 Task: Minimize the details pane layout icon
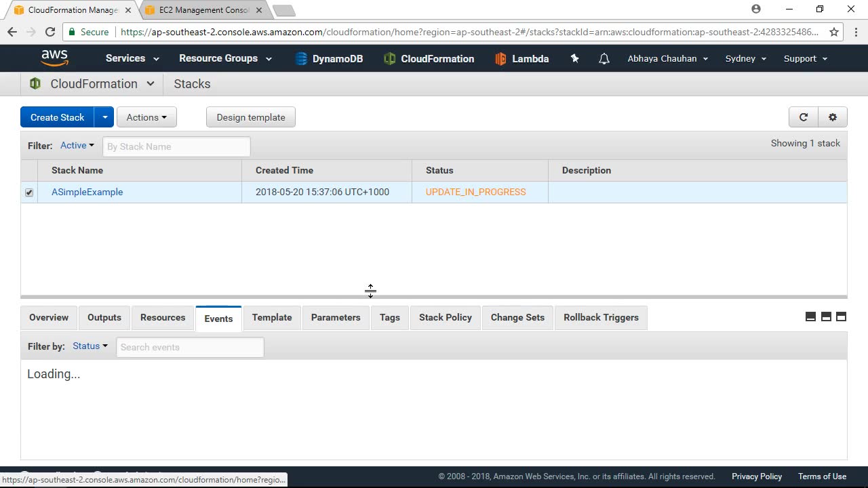click(810, 317)
